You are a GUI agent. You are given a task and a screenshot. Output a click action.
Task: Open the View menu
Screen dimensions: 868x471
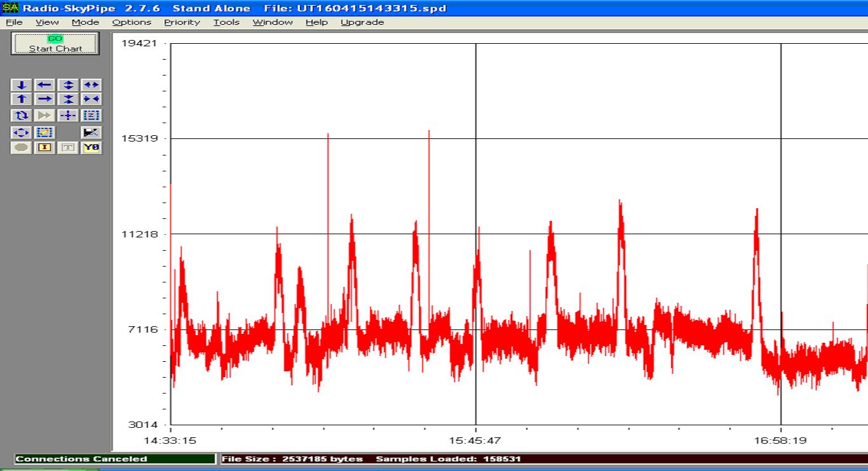[x=47, y=22]
